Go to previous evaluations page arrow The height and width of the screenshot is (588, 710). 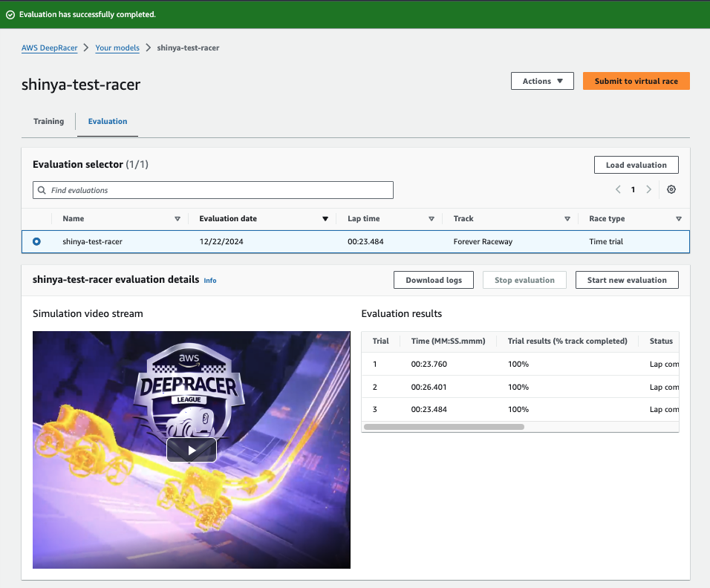[618, 189]
